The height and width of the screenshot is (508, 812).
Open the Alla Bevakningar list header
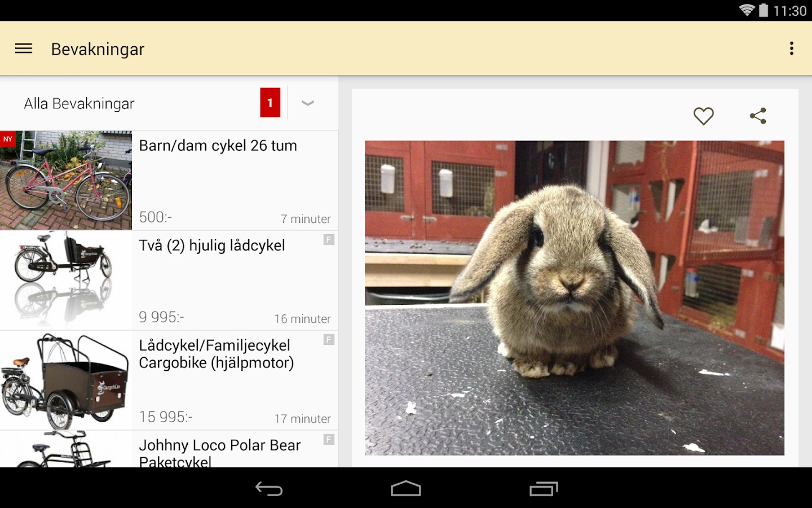click(x=78, y=103)
